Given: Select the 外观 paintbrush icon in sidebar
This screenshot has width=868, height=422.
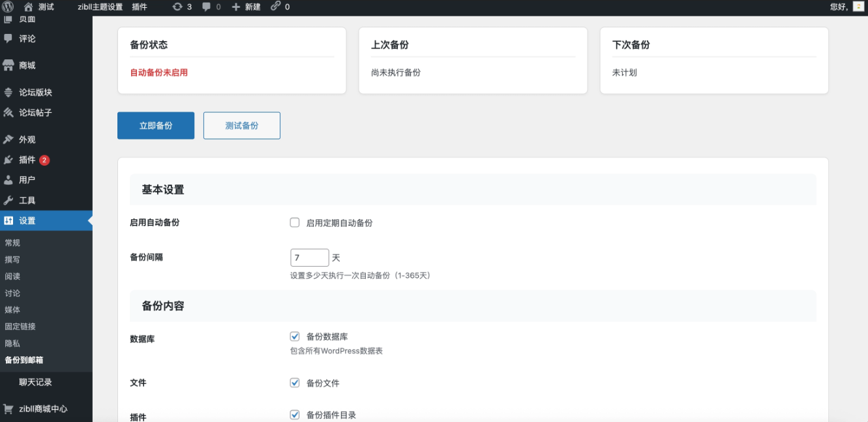Looking at the screenshot, I should click(8, 139).
